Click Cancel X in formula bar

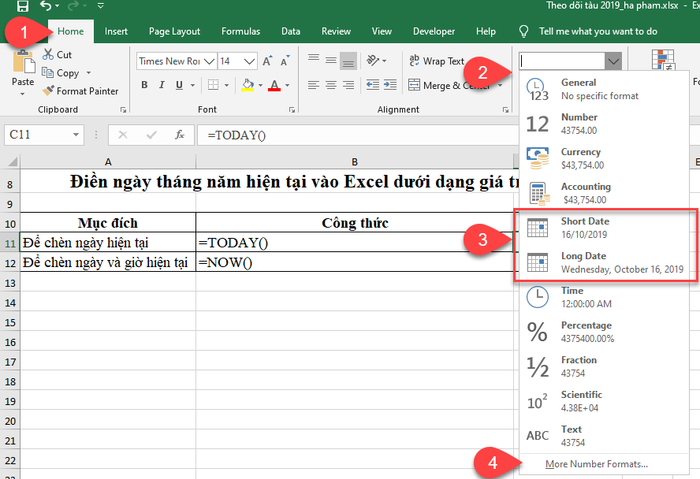(x=123, y=135)
